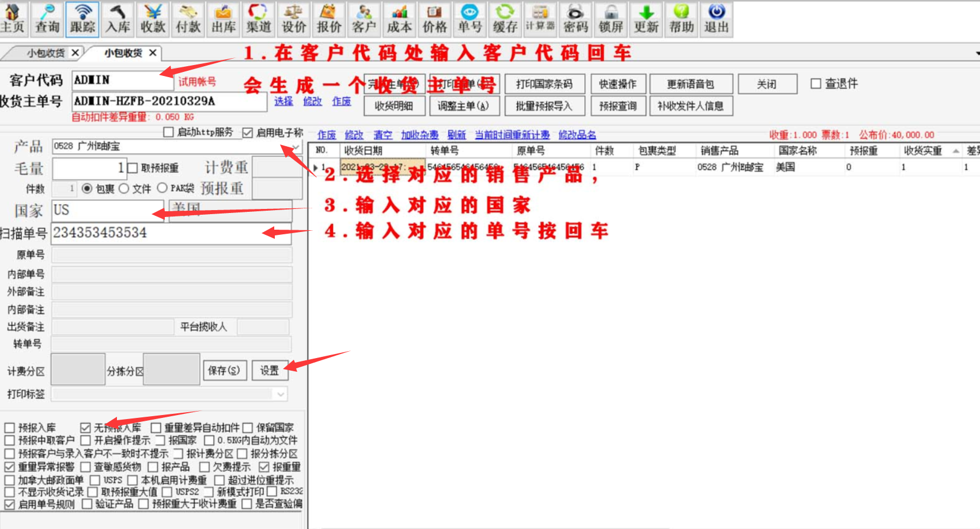Open the 帮助 help icon
Screen dimensions: 980x529
point(681,19)
